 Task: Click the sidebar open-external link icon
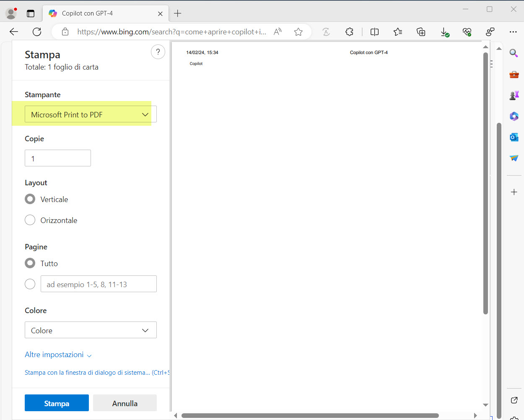pos(514,400)
